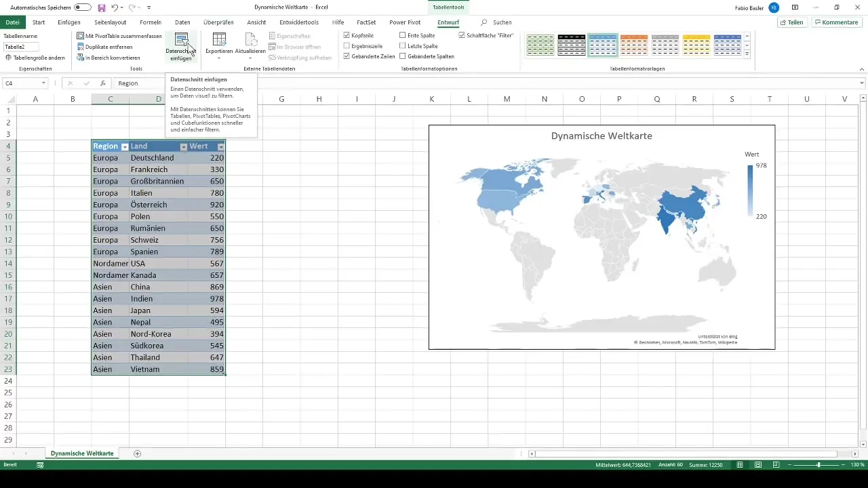The width and height of the screenshot is (868, 488).
Task: Switch to the Start ribbon tab
Action: pyautogui.click(x=39, y=22)
